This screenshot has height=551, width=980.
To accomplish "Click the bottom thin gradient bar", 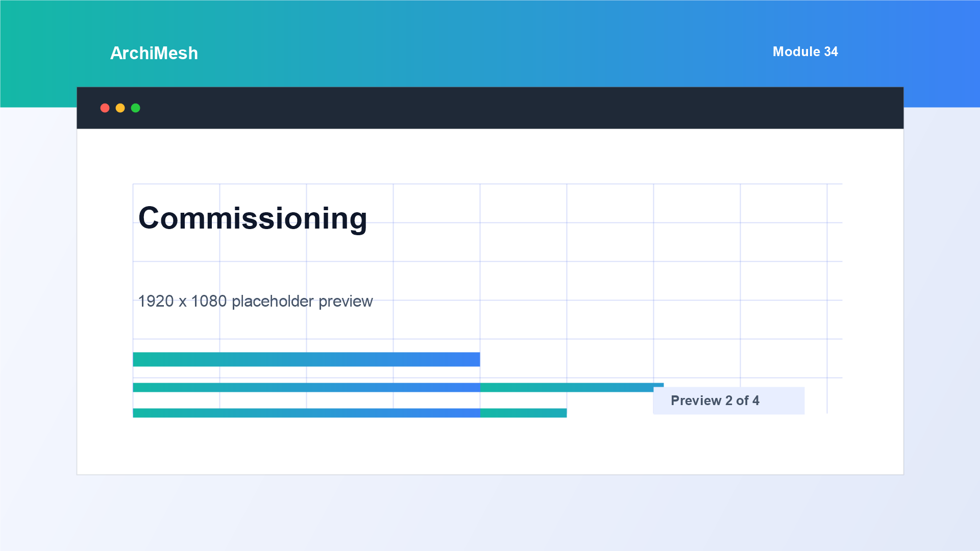I will click(350, 413).
